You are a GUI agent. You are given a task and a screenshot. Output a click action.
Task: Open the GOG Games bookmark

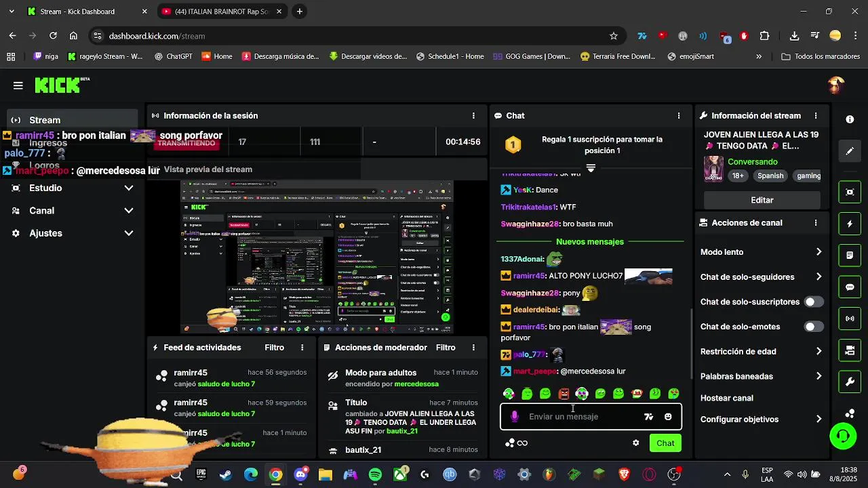(532, 56)
